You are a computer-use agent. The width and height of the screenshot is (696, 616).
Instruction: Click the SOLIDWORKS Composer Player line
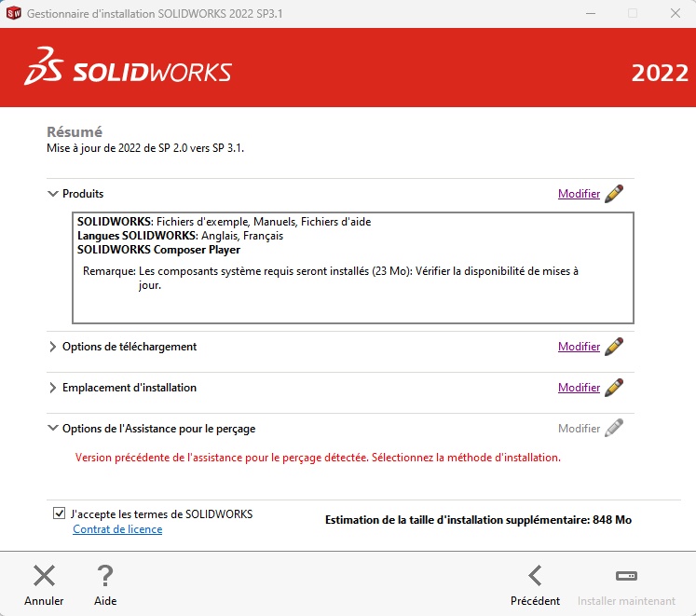(158, 250)
